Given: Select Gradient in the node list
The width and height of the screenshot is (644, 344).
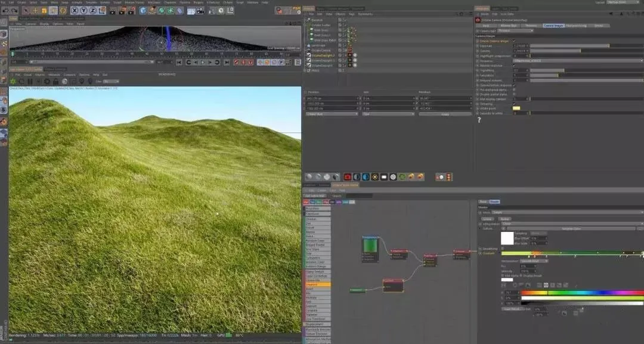Looking at the screenshot, I should [x=318, y=284].
